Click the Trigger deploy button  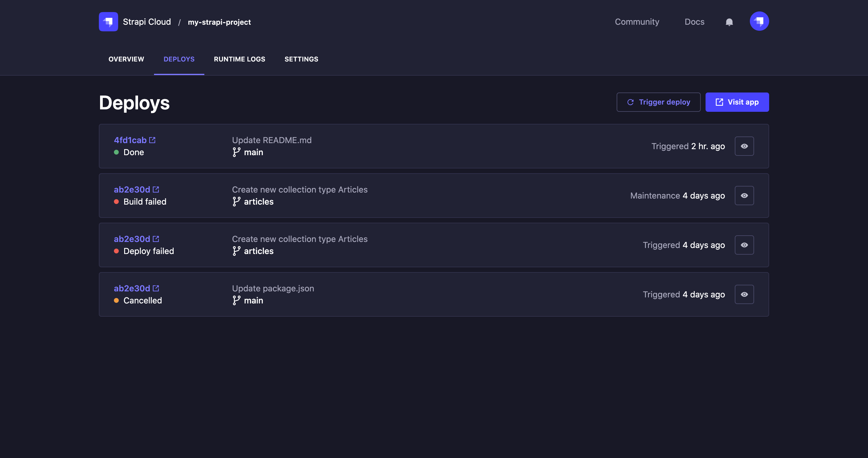click(x=659, y=102)
